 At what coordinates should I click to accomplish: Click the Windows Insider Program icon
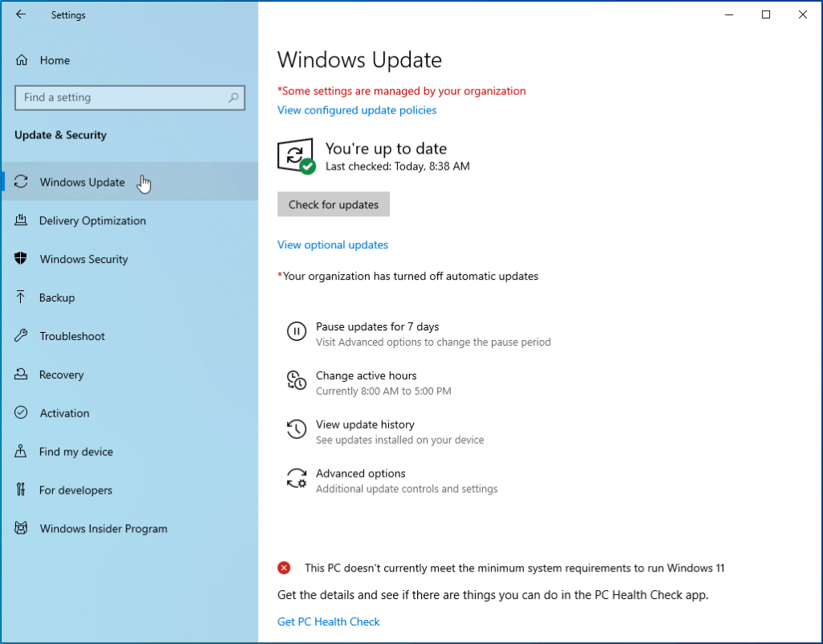pos(20,529)
